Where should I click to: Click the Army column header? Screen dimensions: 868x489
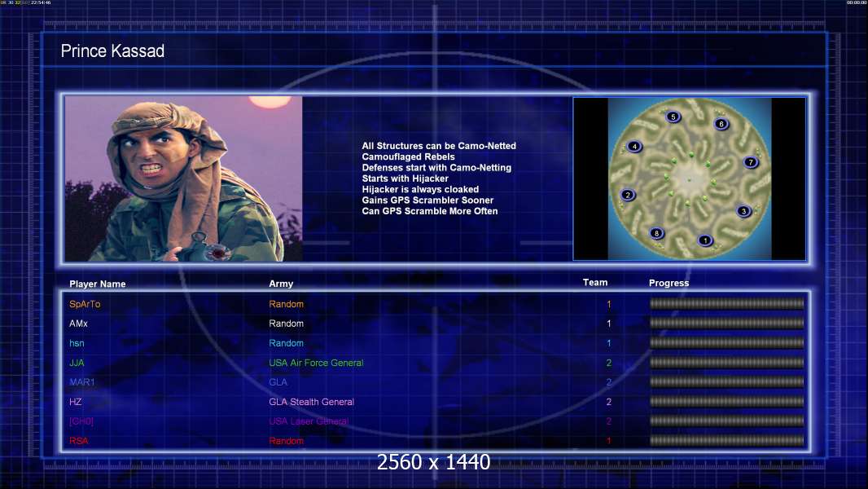point(281,284)
